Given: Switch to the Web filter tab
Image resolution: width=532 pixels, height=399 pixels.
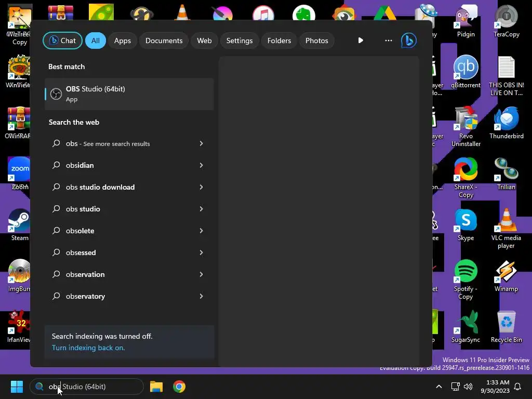Looking at the screenshot, I should point(204,41).
